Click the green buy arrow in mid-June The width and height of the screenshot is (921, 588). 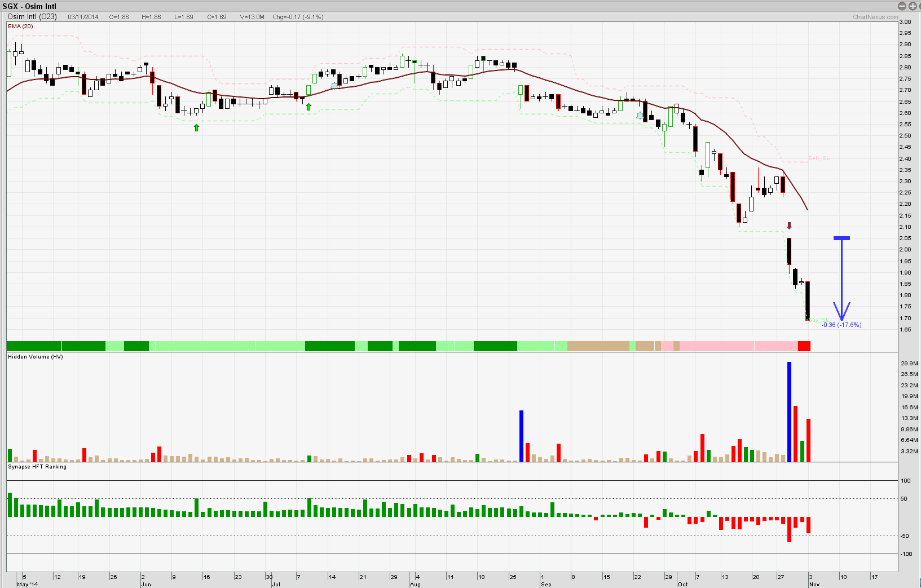pos(196,128)
